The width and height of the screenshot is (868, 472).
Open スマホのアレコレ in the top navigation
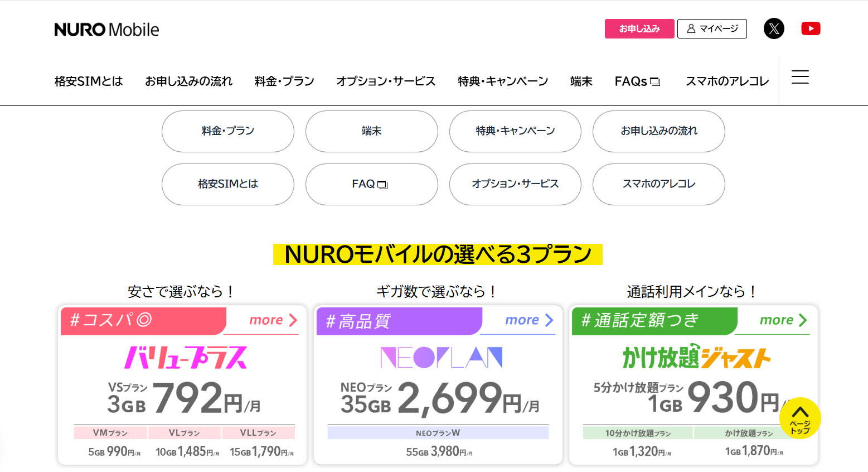tap(727, 81)
